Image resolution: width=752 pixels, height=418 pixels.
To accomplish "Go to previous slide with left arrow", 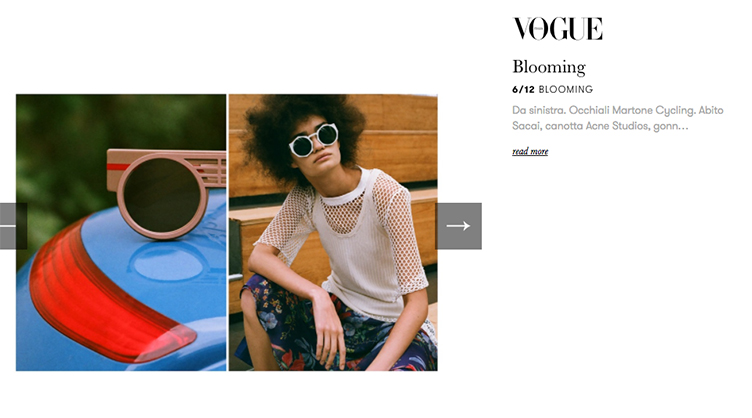I will [13, 226].
